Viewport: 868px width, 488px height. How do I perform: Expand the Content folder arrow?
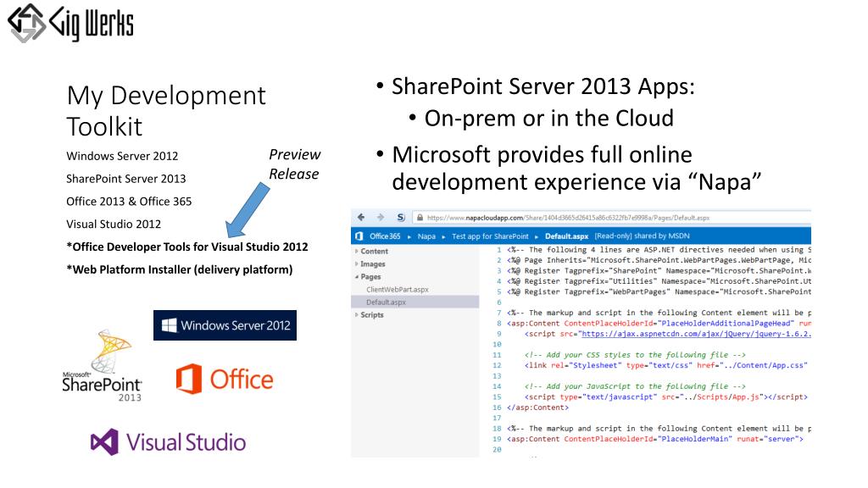(x=357, y=251)
